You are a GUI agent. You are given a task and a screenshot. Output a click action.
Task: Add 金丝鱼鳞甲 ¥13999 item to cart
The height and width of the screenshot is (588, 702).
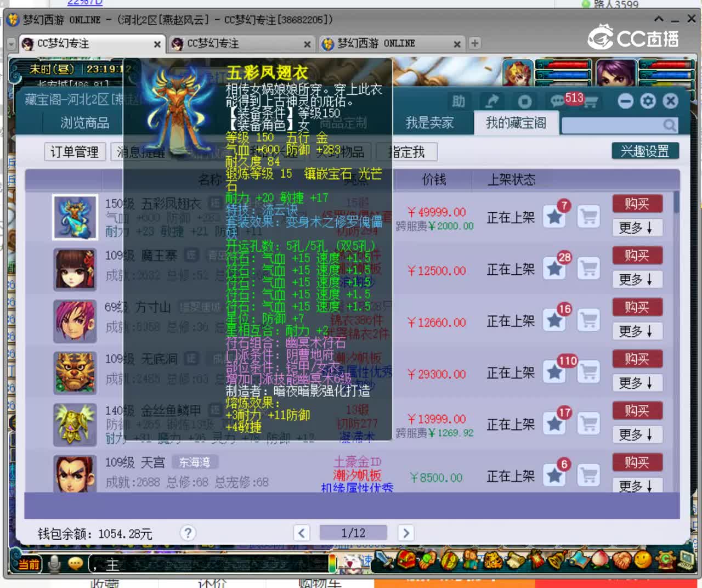click(589, 423)
